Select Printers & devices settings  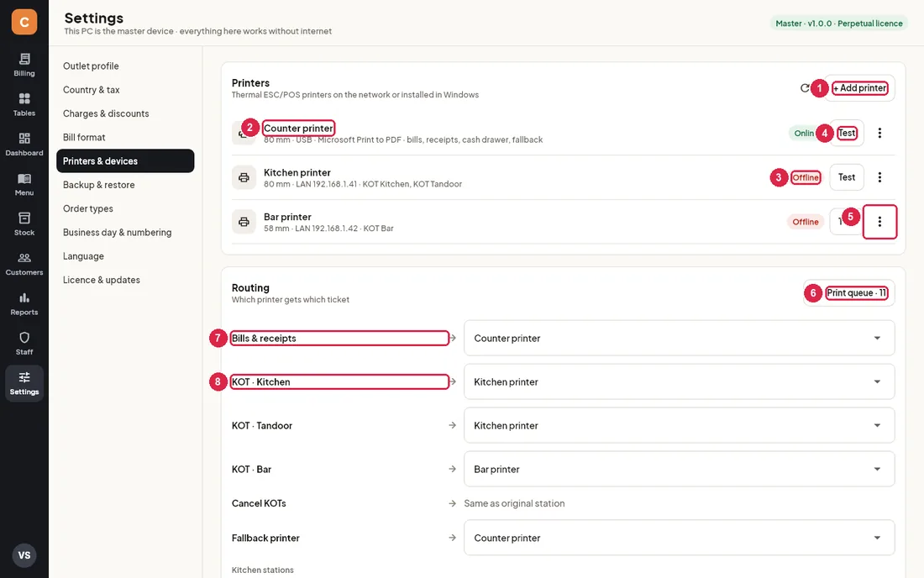[125, 160]
